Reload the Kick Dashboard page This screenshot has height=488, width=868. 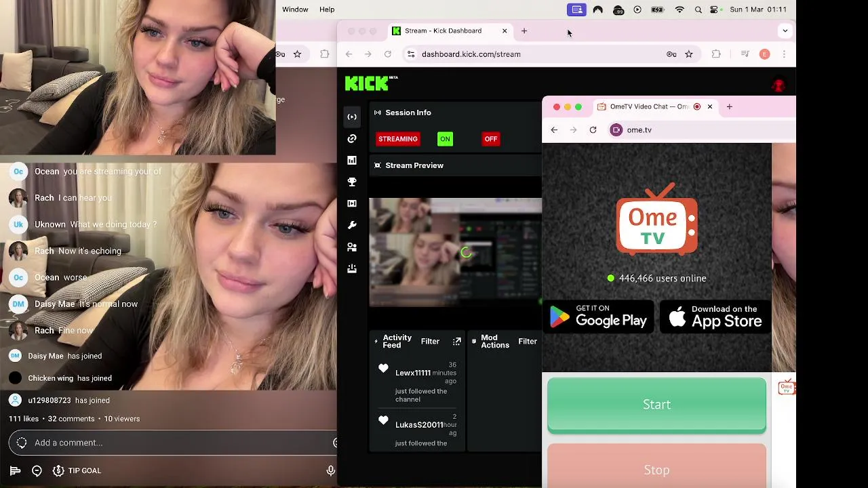click(x=388, y=54)
